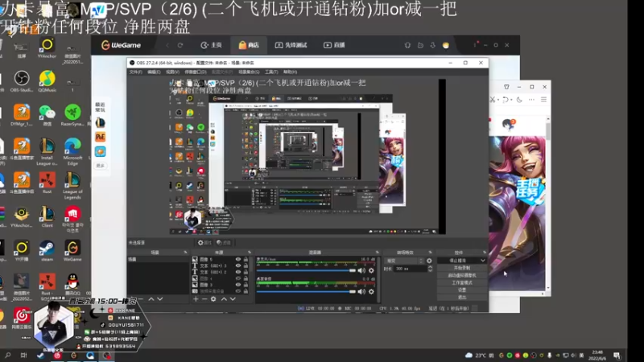Toggle lock on 图像 3 source
The height and width of the screenshot is (362, 644).
[x=246, y=285]
